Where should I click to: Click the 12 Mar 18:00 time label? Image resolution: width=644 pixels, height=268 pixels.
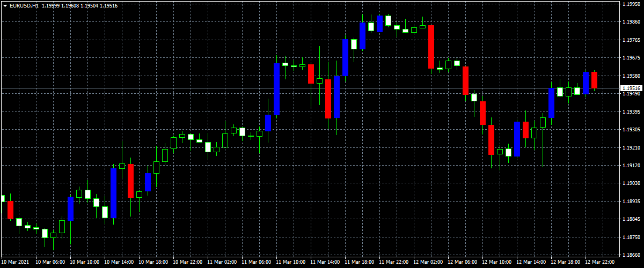point(567,263)
